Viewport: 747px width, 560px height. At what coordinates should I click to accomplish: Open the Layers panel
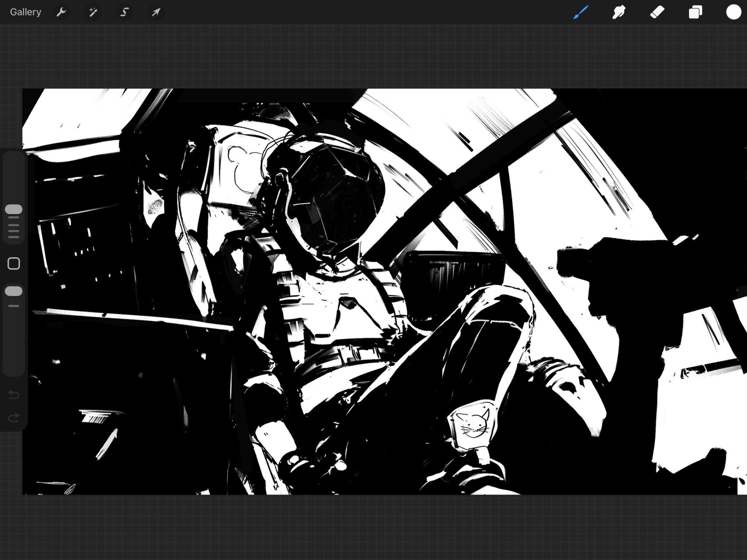click(x=695, y=12)
